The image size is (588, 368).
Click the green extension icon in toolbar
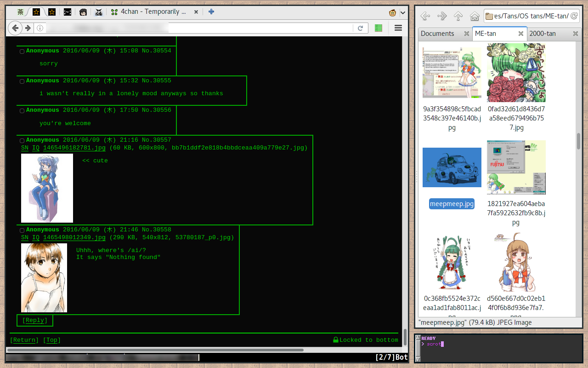point(379,28)
